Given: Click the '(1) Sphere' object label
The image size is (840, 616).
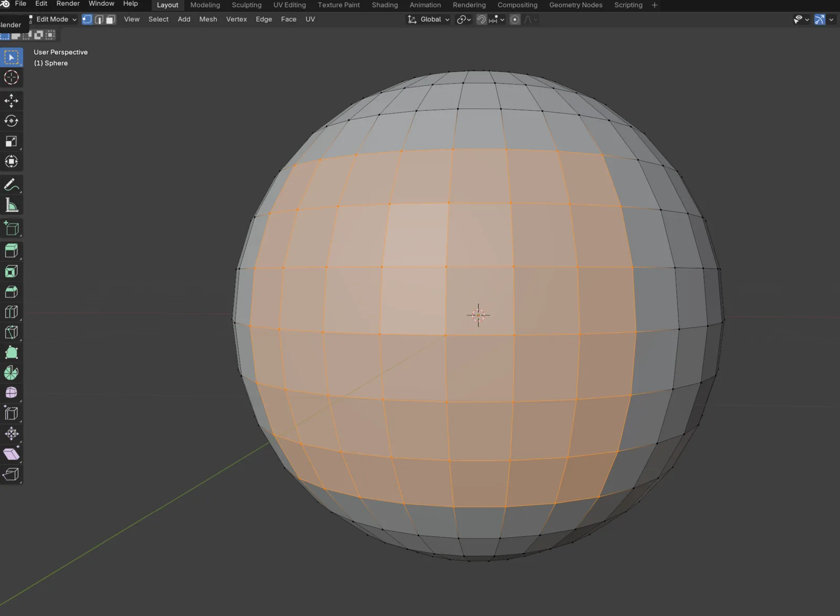Looking at the screenshot, I should point(51,63).
